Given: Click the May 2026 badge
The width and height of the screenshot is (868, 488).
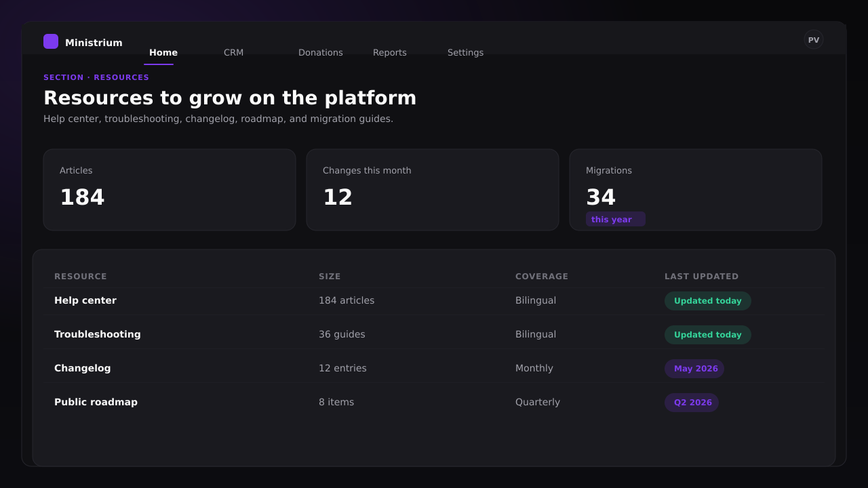Looking at the screenshot, I should [x=695, y=369].
